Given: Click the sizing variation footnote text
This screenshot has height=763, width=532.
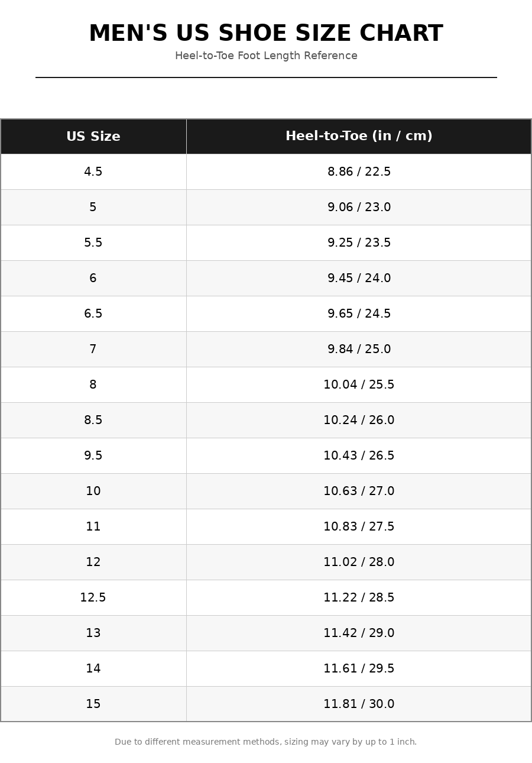Looking at the screenshot, I should coord(266,742).
